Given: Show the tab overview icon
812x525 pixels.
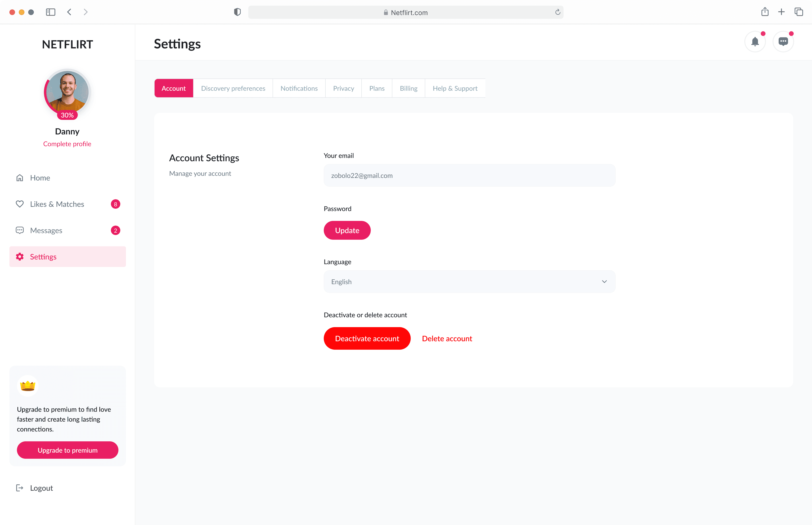Looking at the screenshot, I should pyautogui.click(x=798, y=12).
